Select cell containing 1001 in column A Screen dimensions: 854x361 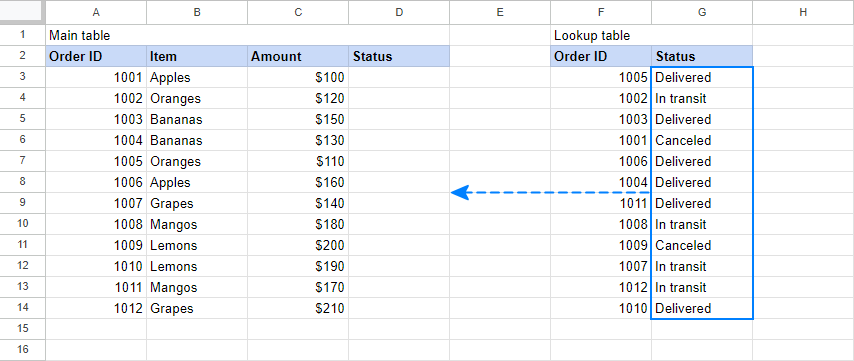(96, 77)
